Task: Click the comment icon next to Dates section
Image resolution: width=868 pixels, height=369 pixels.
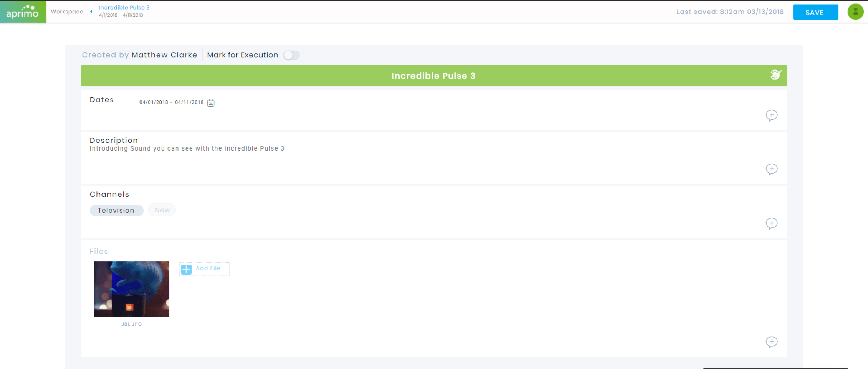Action: point(772,115)
